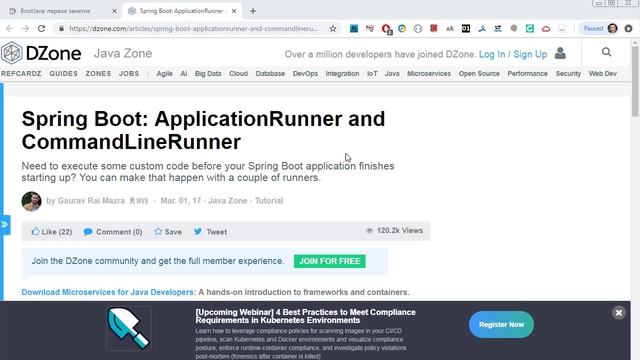The height and width of the screenshot is (360, 640).
Task: Click the article title heading
Action: [203, 130]
